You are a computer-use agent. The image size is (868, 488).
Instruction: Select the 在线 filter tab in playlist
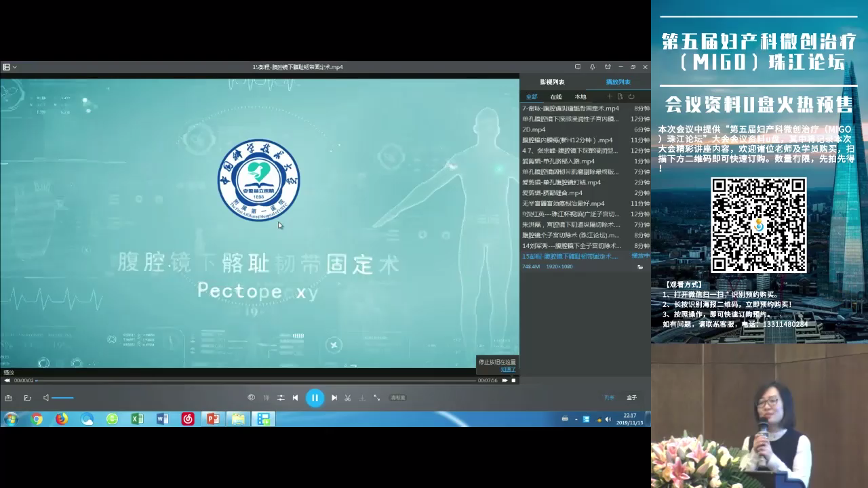point(556,97)
